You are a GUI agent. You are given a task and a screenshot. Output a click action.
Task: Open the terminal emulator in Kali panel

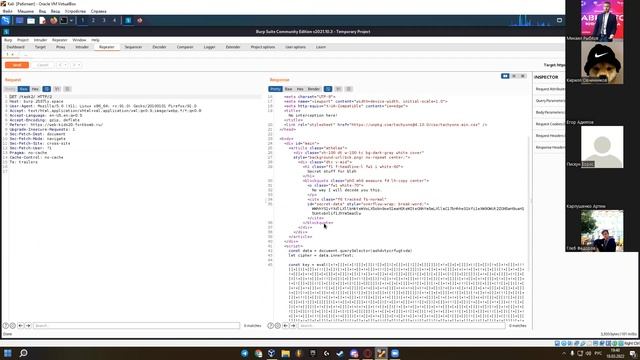(64, 20)
